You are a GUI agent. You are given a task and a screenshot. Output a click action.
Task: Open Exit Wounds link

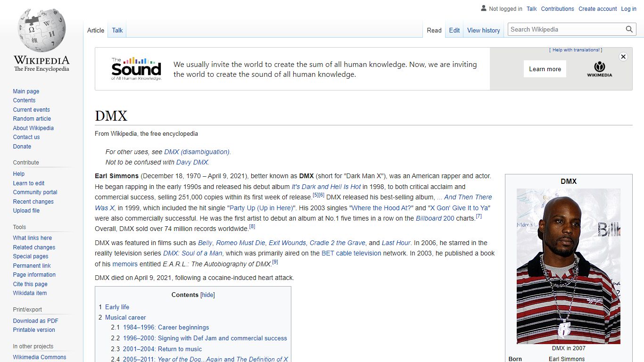pyautogui.click(x=287, y=243)
